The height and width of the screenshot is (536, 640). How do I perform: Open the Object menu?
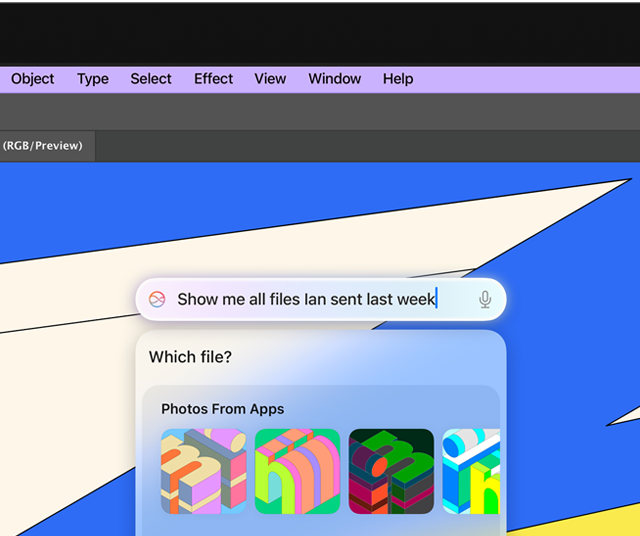32,79
